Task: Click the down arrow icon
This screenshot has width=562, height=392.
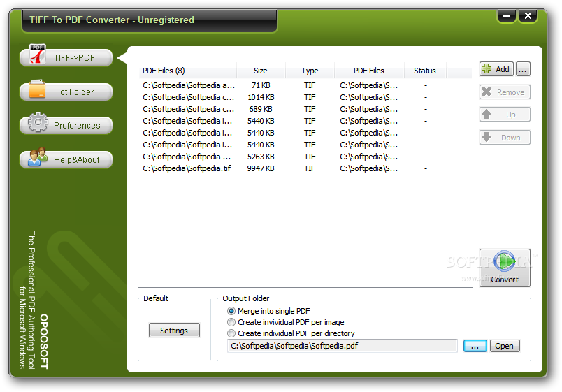Action: click(x=487, y=137)
